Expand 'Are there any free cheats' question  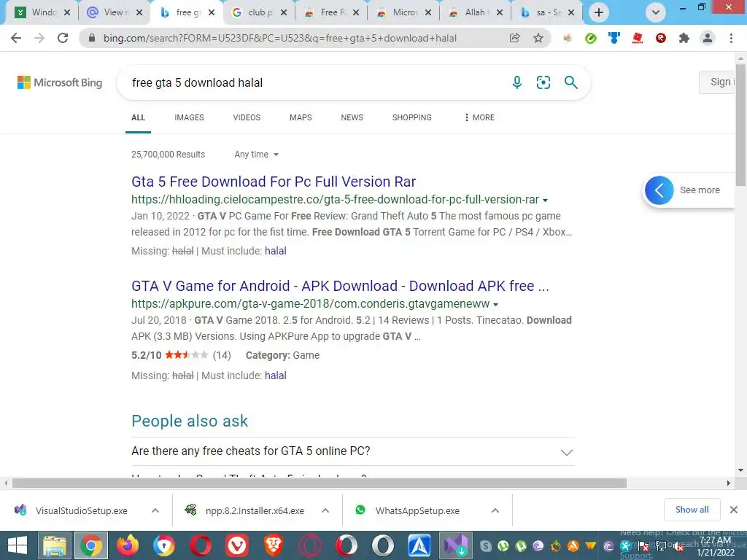point(353,451)
